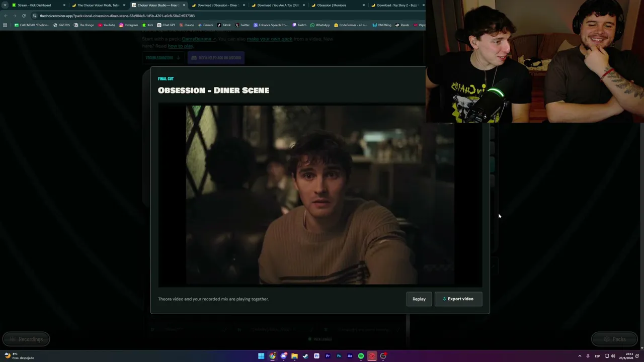Open Premiere Pro from the taskbar

(x=328, y=356)
